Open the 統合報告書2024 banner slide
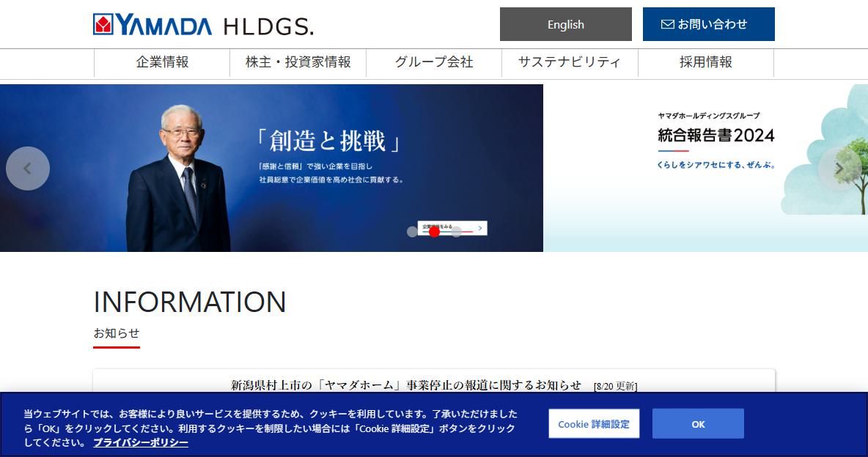Image resolution: width=868 pixels, height=457 pixels. [706, 168]
